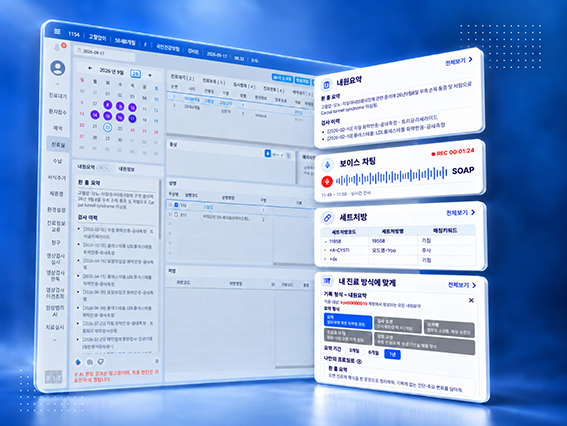The width and height of the screenshot is (567, 426).
Task: Stop recording with the red mic button
Action: click(x=327, y=181)
